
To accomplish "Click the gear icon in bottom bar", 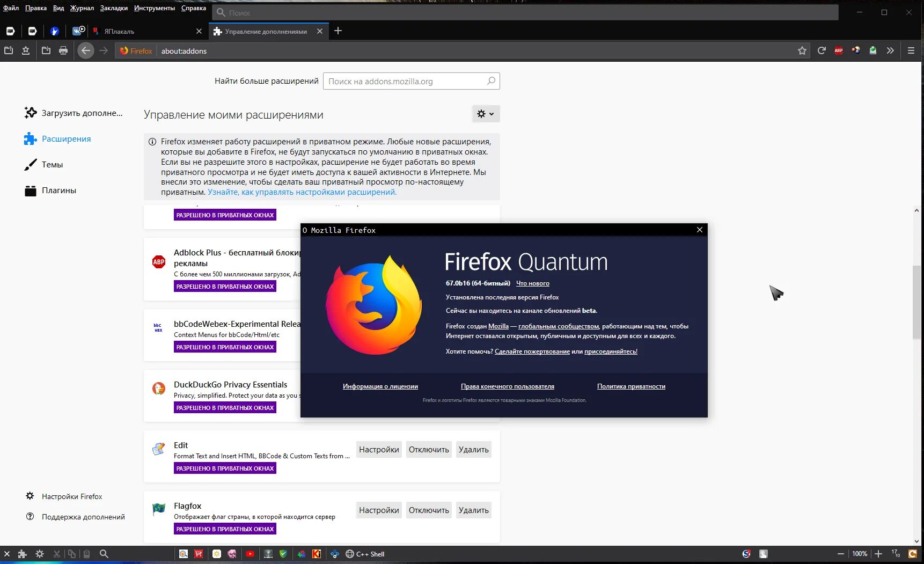I will coord(40,554).
